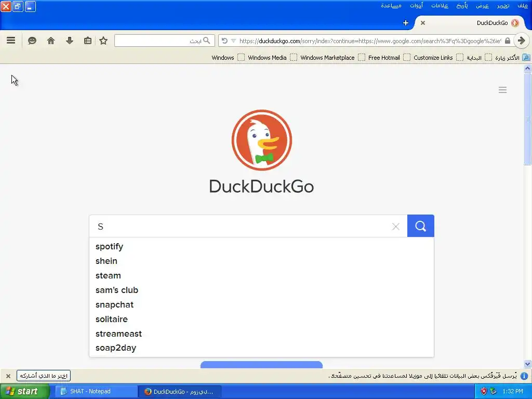Open the Downloads arrow icon

[x=70, y=41]
